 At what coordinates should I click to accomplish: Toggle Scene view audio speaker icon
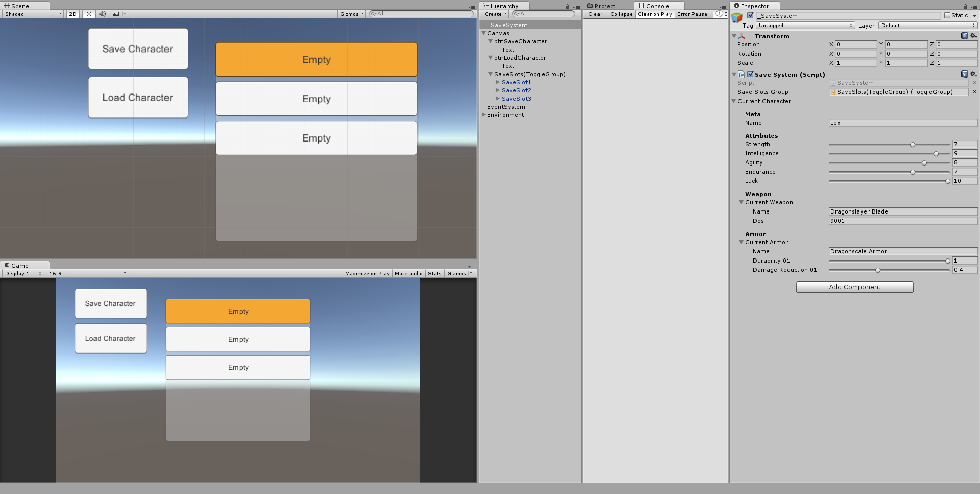click(102, 14)
